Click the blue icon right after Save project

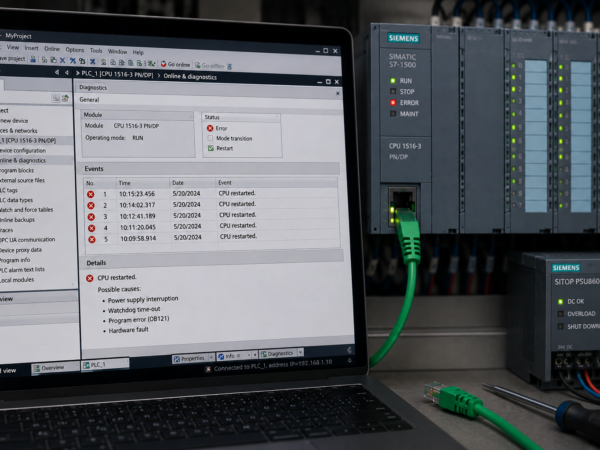(x=33, y=59)
